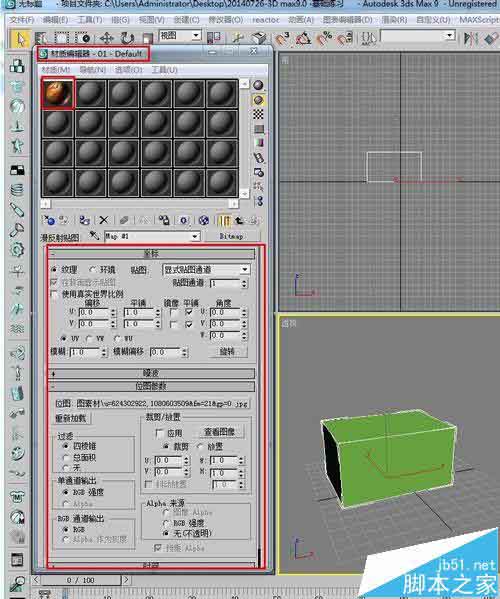Increment the 贴图通道 spinner
This screenshot has width=500, height=599.
244,282
